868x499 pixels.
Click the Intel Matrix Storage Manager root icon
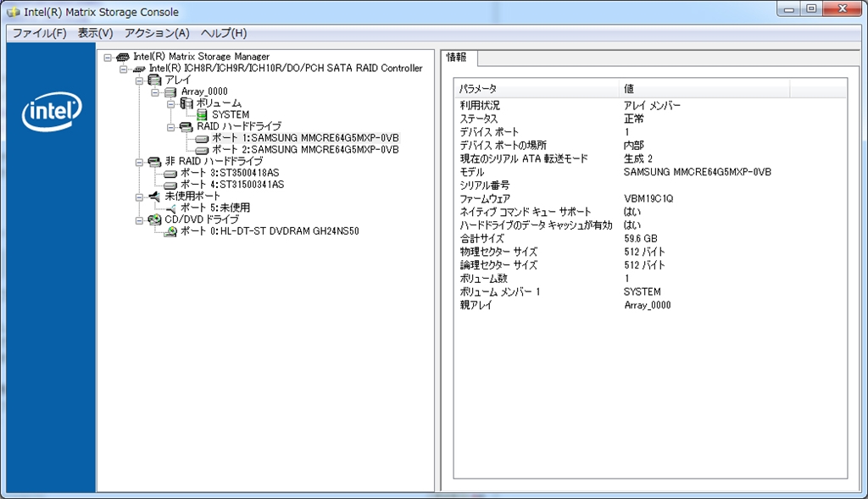123,57
